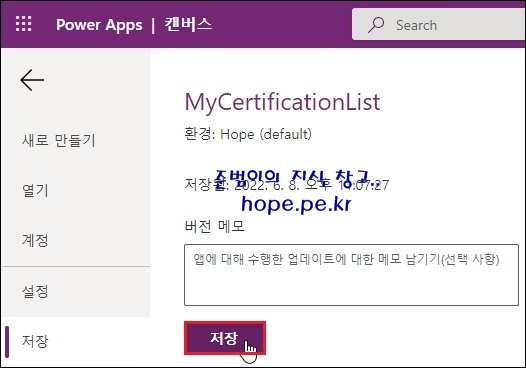Click the 캔버스 header label
This screenshot has height=368, width=526.
188,24
